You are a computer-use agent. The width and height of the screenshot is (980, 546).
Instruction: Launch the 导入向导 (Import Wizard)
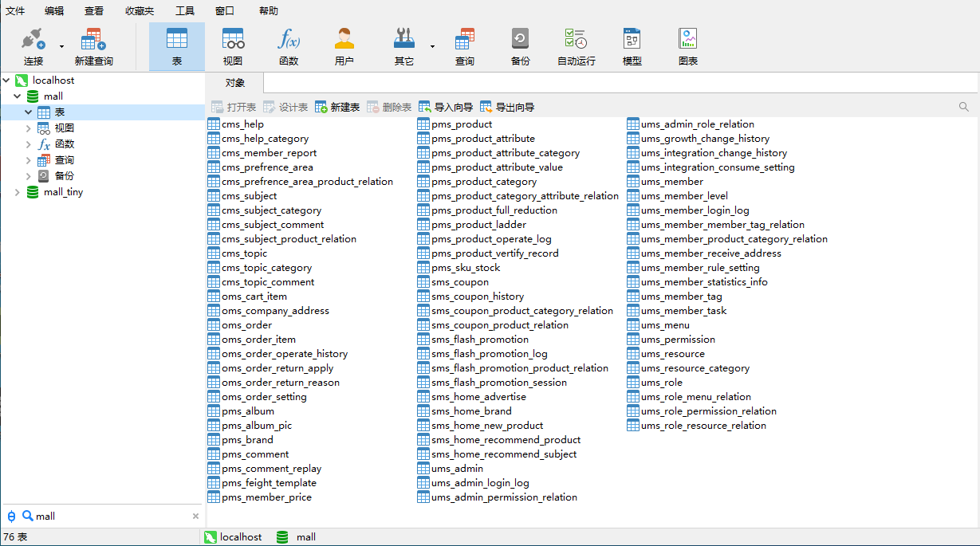pos(446,107)
